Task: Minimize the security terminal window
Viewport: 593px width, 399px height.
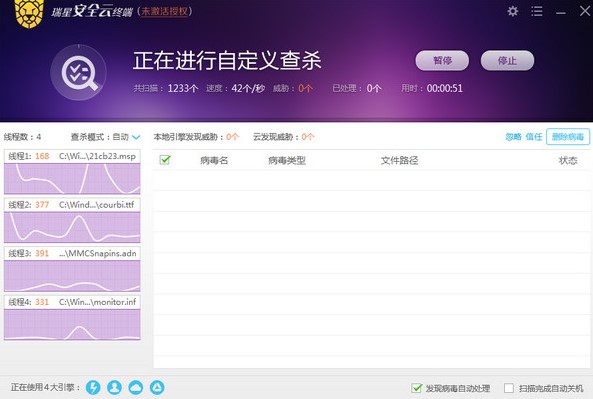Action: pos(561,12)
